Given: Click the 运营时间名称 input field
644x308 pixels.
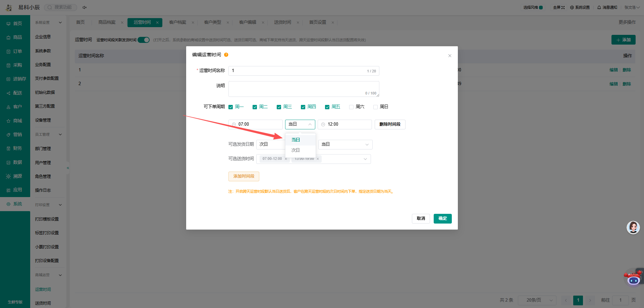Looking at the screenshot, I should point(304,71).
